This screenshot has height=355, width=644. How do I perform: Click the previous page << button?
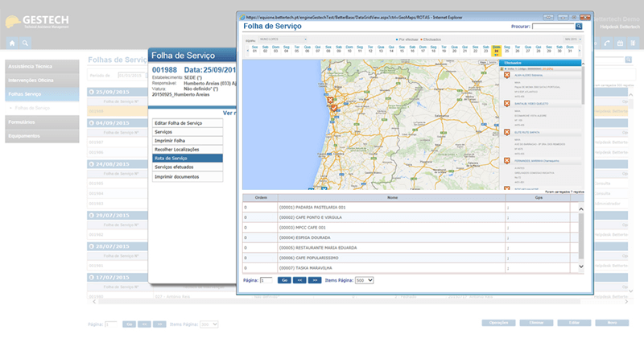click(299, 280)
